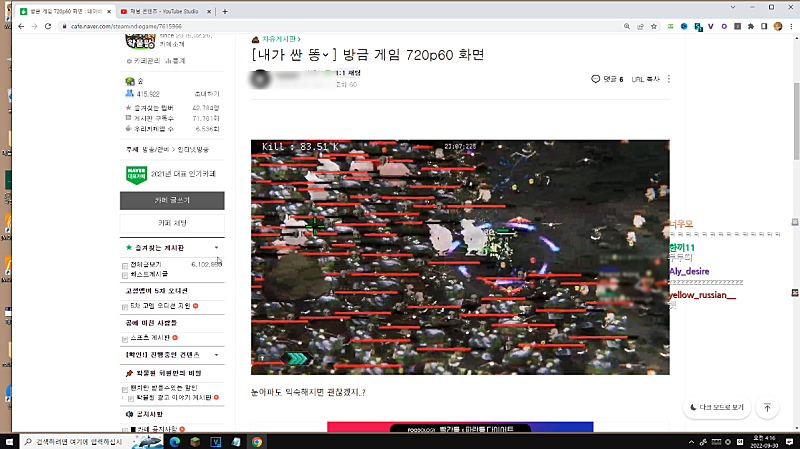Open the green extension icon in toolbar
The height and width of the screenshot is (449, 800).
coord(670,27)
